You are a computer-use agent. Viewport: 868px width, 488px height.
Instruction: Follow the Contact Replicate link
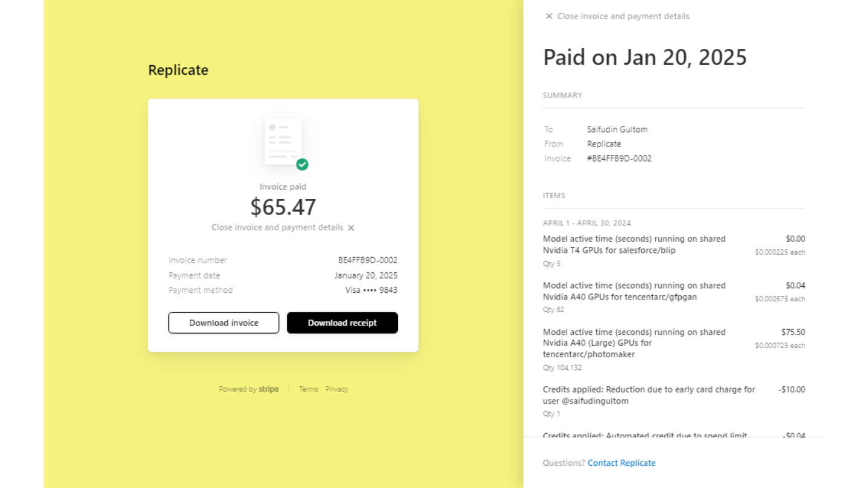[621, 463]
